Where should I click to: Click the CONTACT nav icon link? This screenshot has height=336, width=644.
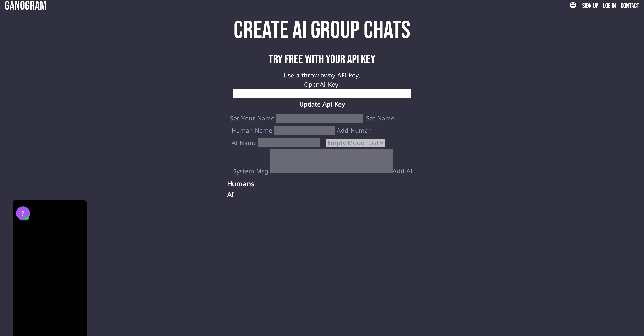(x=630, y=6)
